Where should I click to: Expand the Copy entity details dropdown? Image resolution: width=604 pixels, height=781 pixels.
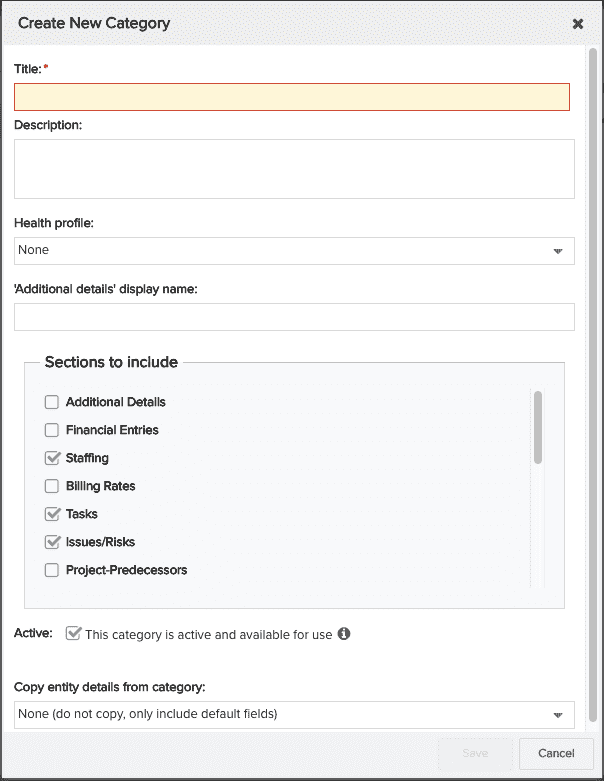294,715
